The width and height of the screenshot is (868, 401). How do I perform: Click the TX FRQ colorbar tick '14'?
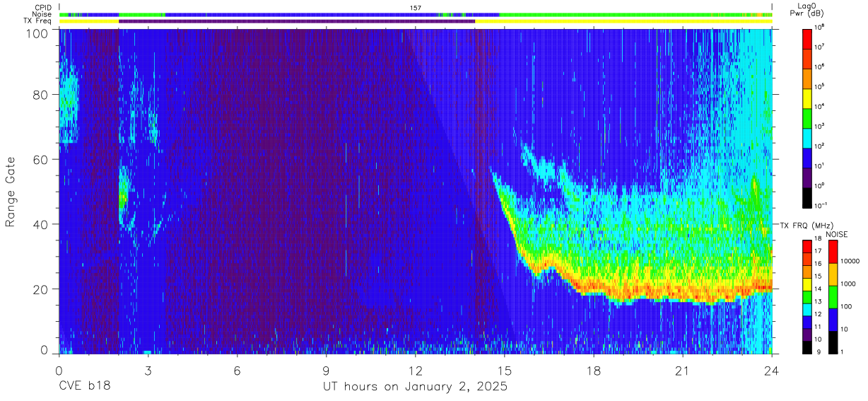(x=818, y=289)
